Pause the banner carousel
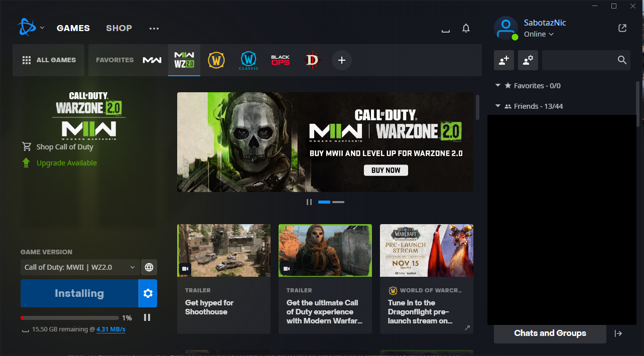Screen dimensions: 644x356 tap(309, 202)
